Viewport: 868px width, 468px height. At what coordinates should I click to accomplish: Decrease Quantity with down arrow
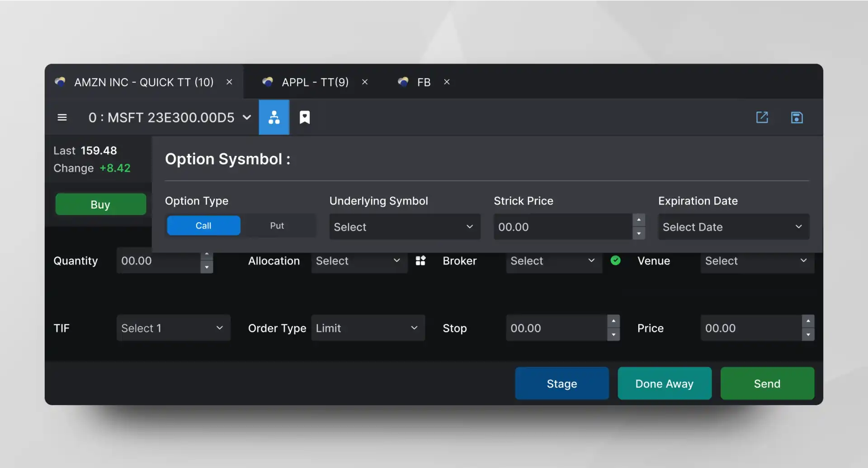pos(207,267)
